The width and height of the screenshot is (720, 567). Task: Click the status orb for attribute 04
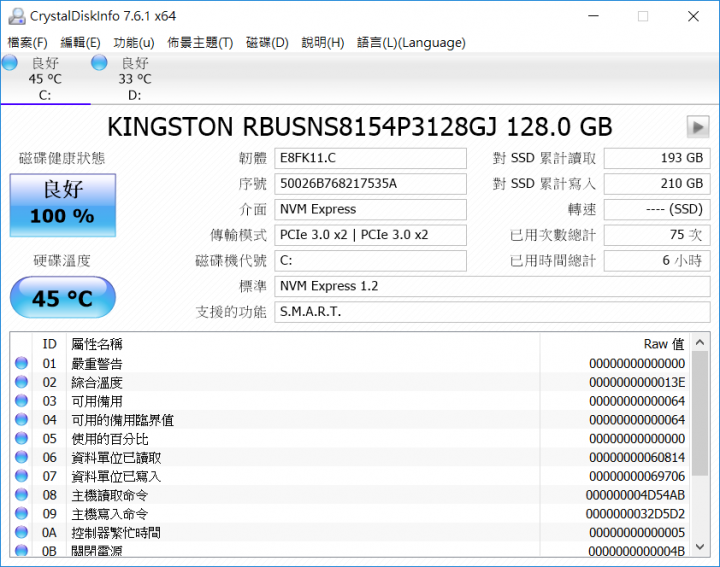[x=22, y=420]
